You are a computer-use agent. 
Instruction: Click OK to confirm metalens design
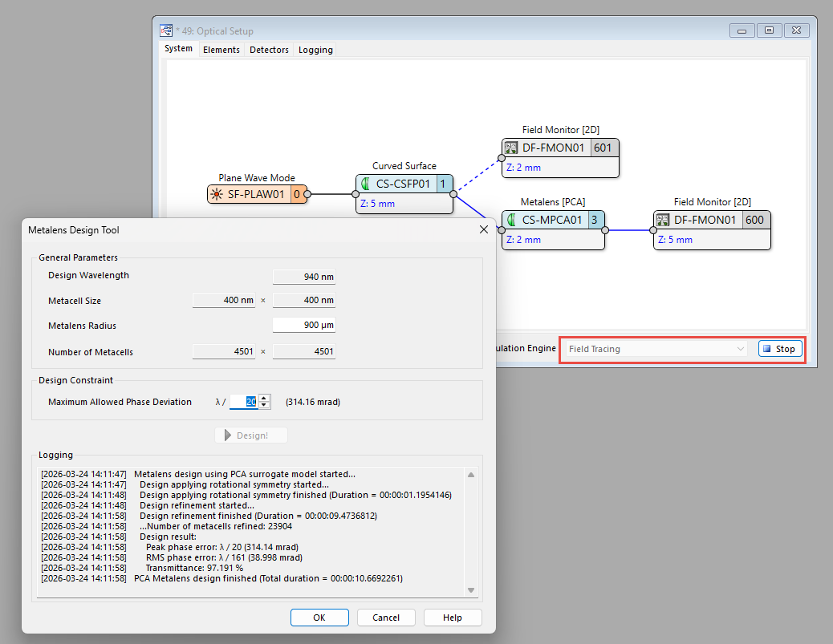coord(319,618)
